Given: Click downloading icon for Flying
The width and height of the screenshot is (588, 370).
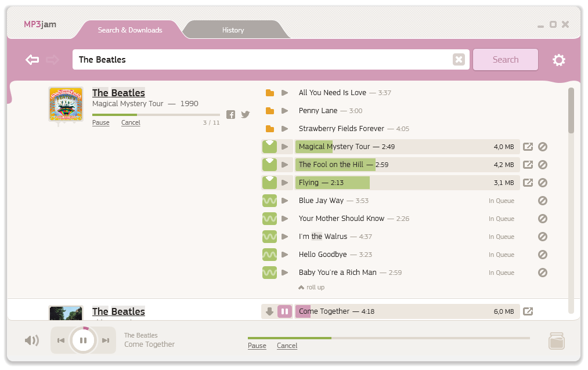Looking at the screenshot, I should click(x=270, y=183).
